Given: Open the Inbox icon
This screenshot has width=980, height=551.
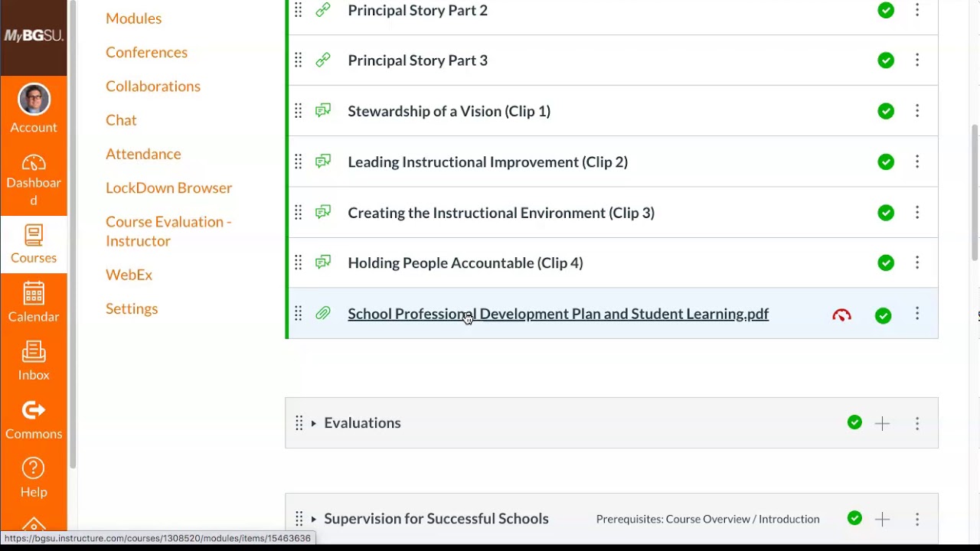Looking at the screenshot, I should point(34,352).
